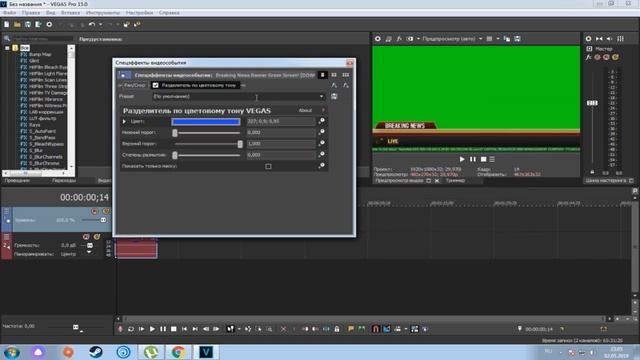Open overlays grid dropdown arrow in preview
The width and height of the screenshot is (640, 360).
click(498, 39)
